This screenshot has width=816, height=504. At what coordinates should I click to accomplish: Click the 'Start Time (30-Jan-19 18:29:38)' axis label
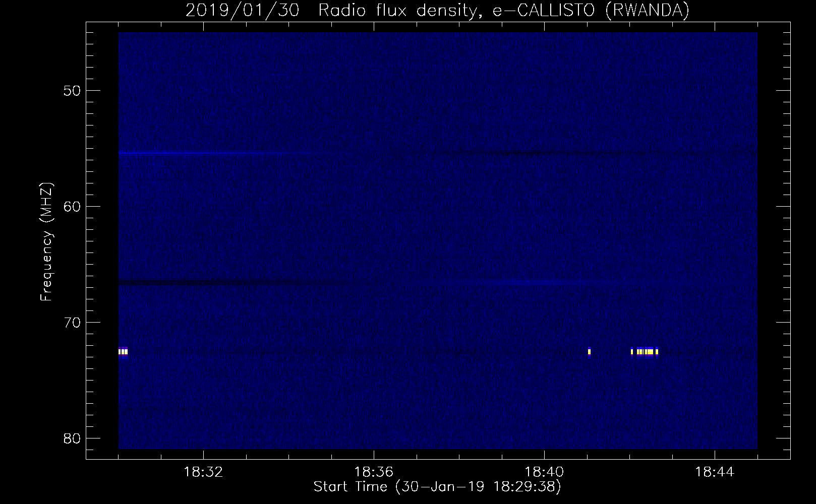pos(437,487)
